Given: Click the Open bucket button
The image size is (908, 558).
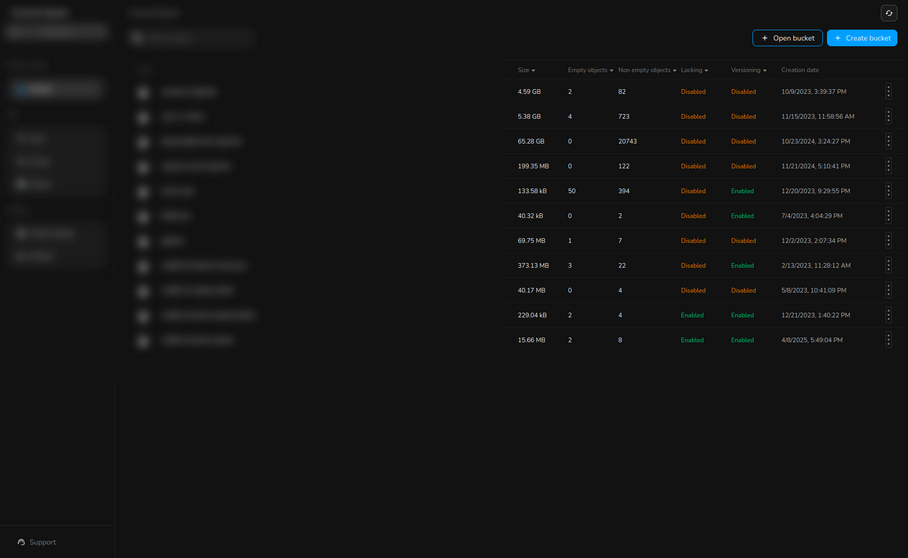Looking at the screenshot, I should pos(787,38).
